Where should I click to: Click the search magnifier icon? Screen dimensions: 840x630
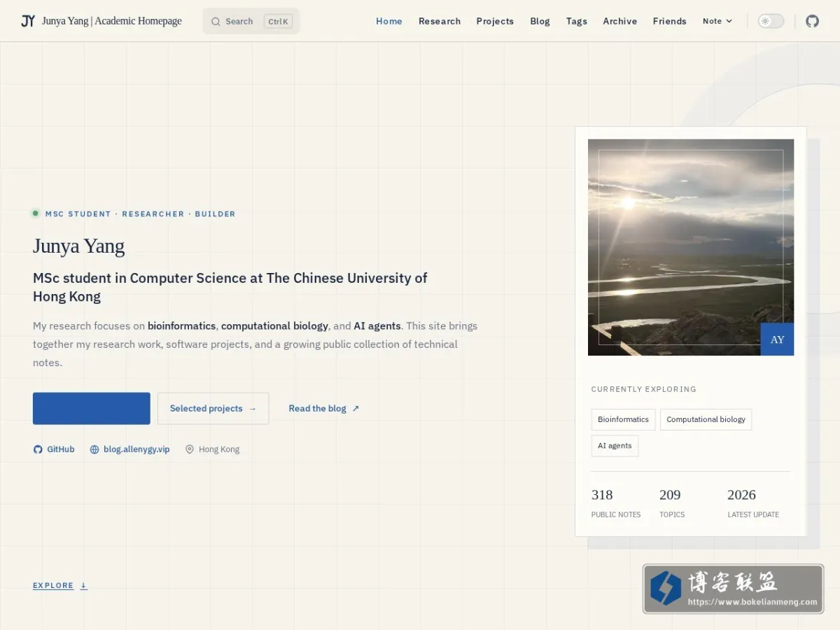click(x=216, y=22)
